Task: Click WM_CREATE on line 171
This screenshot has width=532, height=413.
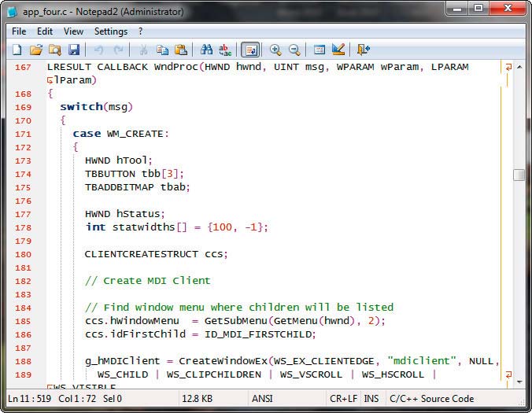Action: pyautogui.click(x=135, y=134)
